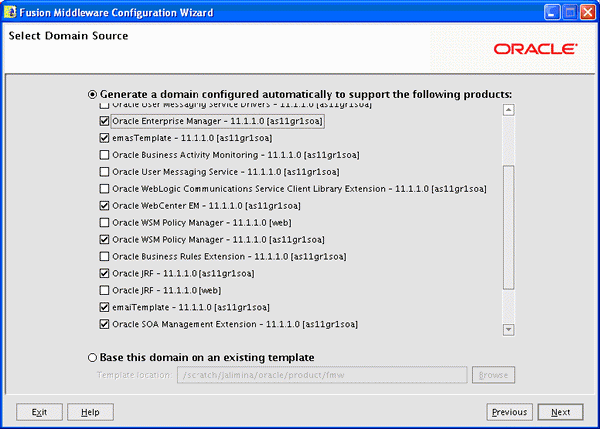Check Oracle JRF [web] checkbox
The width and height of the screenshot is (600, 429).
[x=104, y=290]
